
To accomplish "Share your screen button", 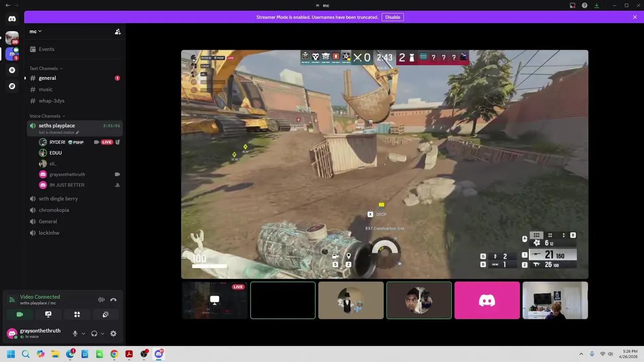I will click(x=48, y=314).
